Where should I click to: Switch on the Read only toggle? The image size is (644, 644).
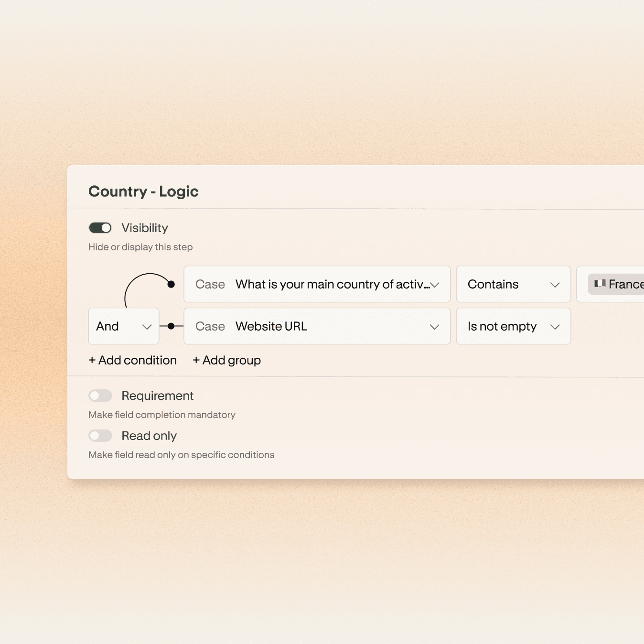point(100,436)
